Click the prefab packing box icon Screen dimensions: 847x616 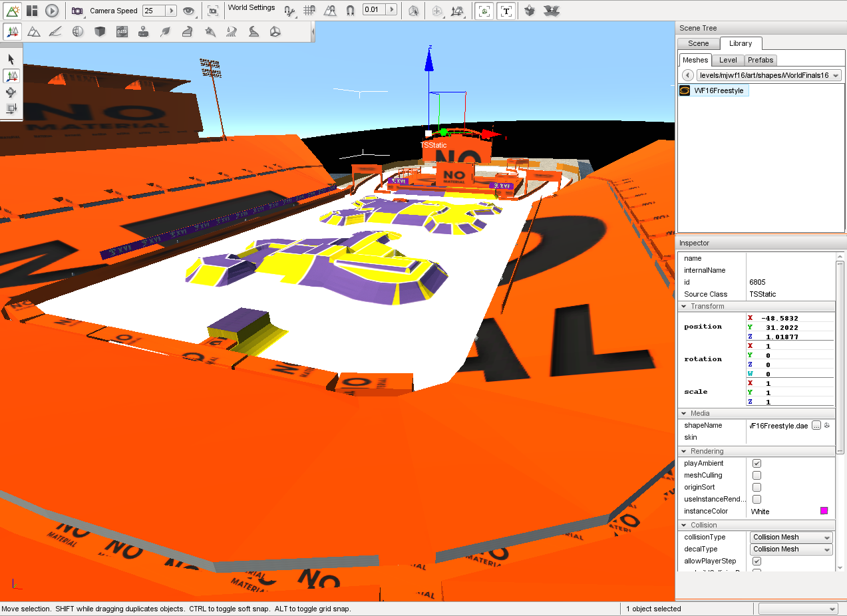click(x=529, y=11)
